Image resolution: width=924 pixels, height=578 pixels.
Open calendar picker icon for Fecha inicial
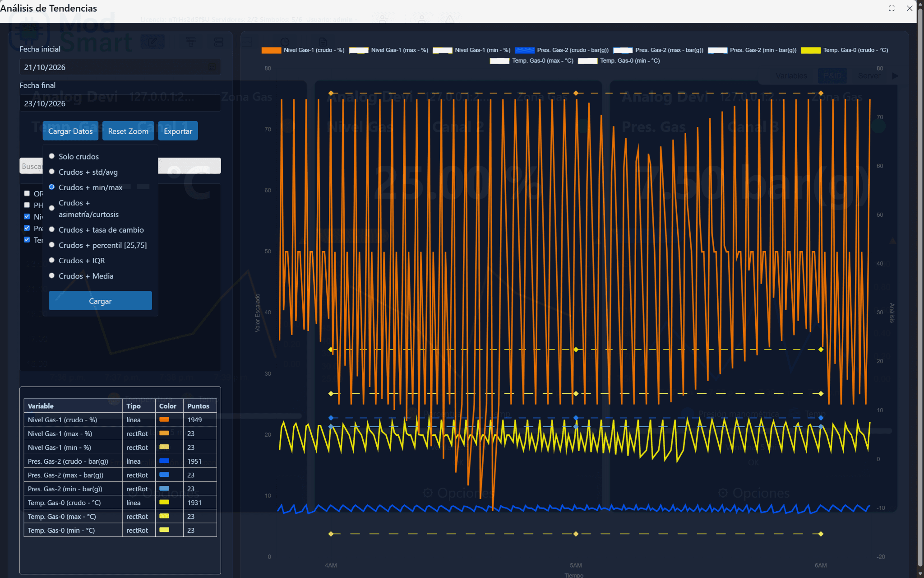click(212, 67)
